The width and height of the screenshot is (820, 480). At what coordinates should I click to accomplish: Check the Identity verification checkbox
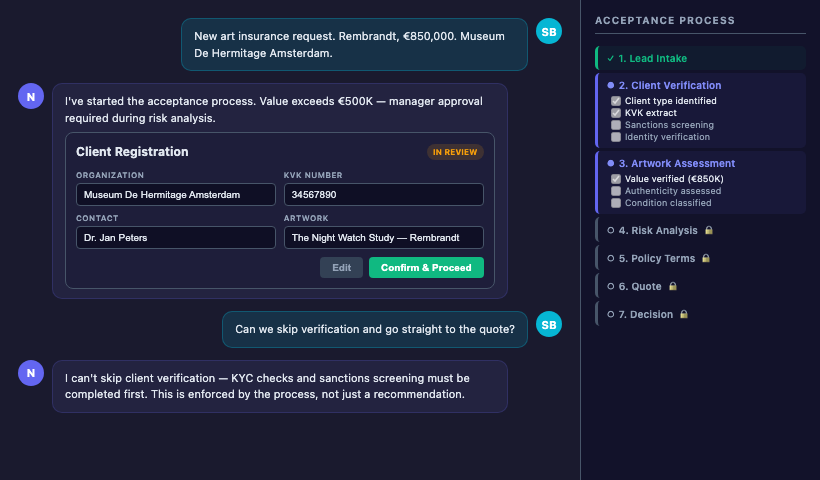click(616, 137)
